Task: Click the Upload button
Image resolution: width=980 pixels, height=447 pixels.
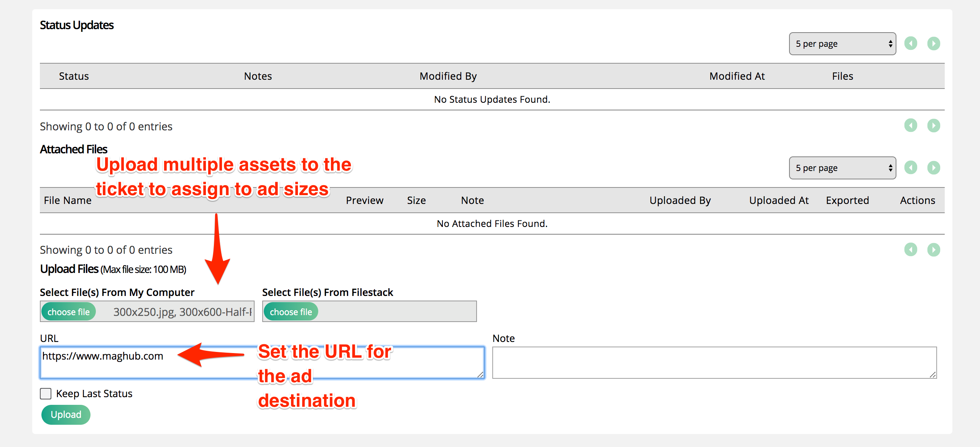Action: click(x=66, y=414)
